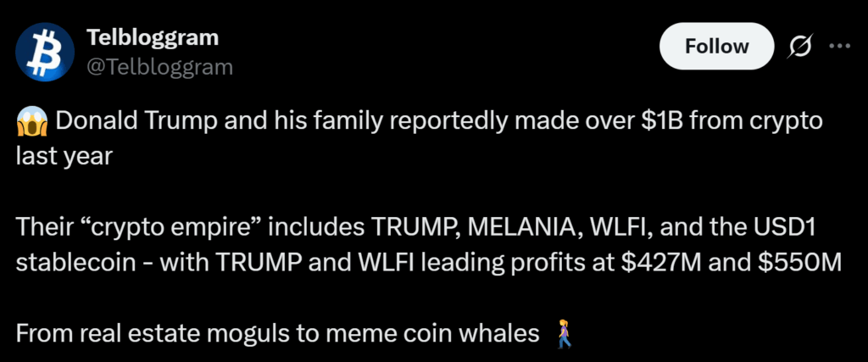Open the Grok explain post icon
This screenshot has height=362, width=868.
point(798,47)
